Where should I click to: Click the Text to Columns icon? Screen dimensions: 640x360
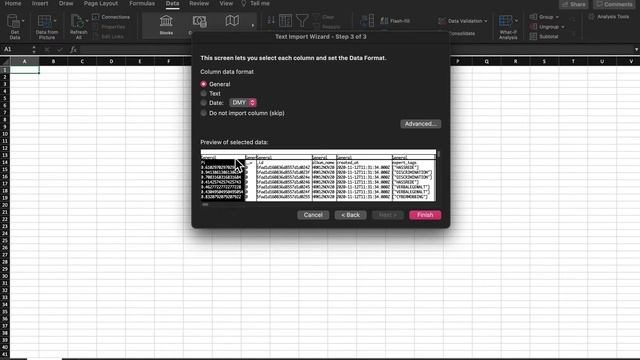point(367,20)
